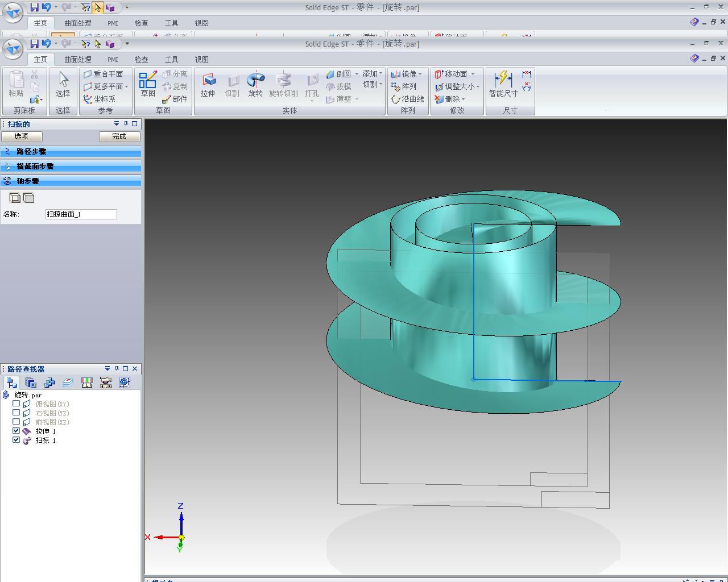Click the What's This help cursor in front toolbar
The width and height of the screenshot is (728, 582).
pos(85,44)
